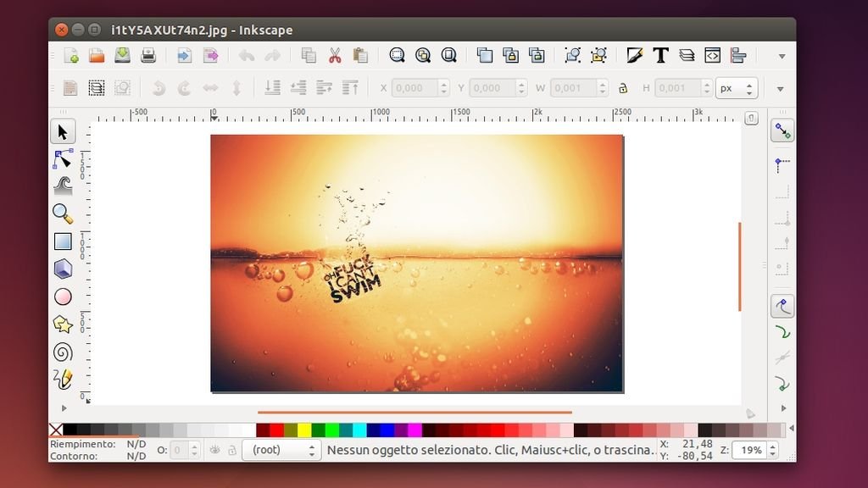Open the XML editor icon
Viewport: 868px width, 488px height.
(712, 56)
